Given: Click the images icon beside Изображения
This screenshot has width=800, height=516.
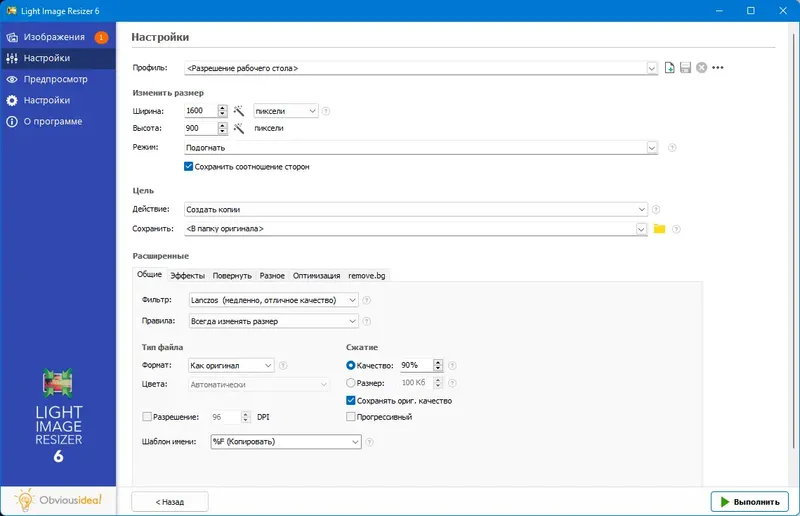Looking at the screenshot, I should [x=12, y=37].
